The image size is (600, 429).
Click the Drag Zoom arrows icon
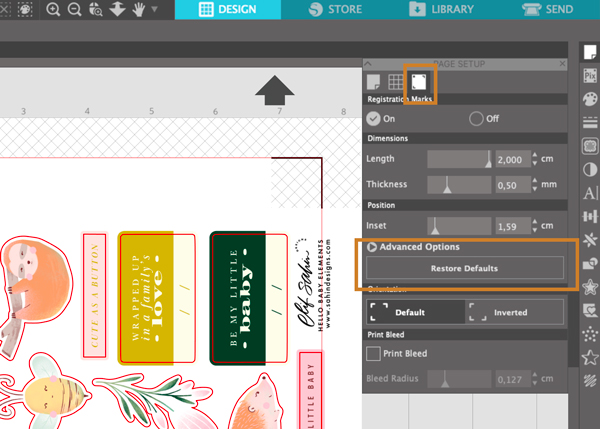click(117, 9)
